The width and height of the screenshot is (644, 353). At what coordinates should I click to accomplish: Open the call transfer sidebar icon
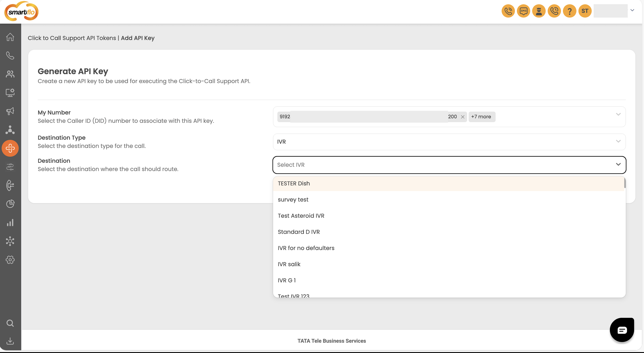tap(10, 185)
